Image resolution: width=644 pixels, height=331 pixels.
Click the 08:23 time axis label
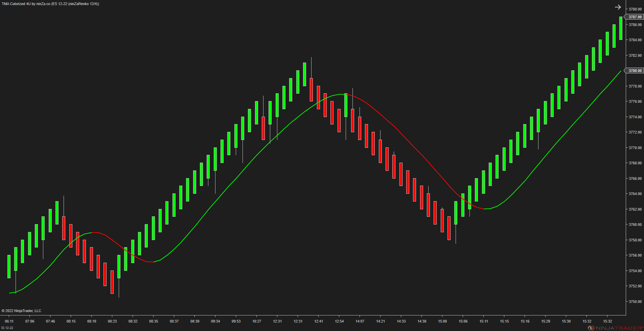(x=112, y=321)
